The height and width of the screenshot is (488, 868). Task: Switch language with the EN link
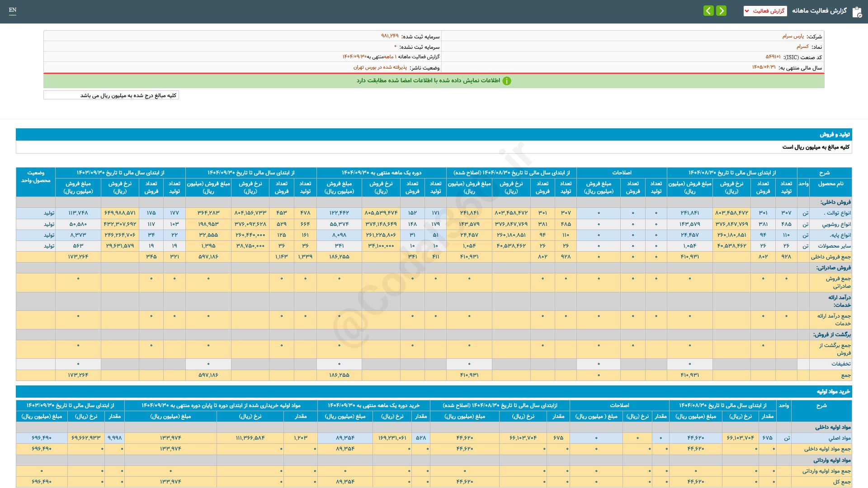[x=13, y=10]
